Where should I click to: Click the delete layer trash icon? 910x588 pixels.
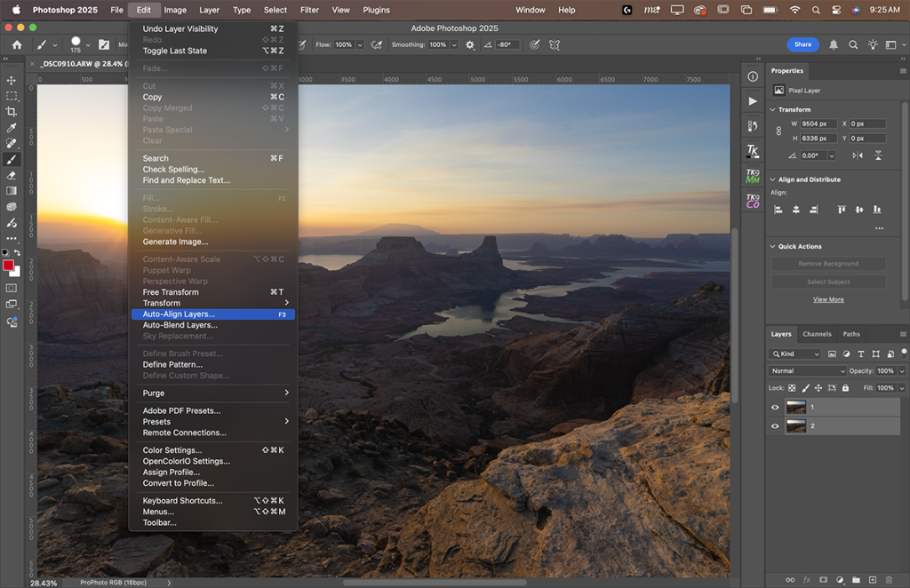click(889, 580)
